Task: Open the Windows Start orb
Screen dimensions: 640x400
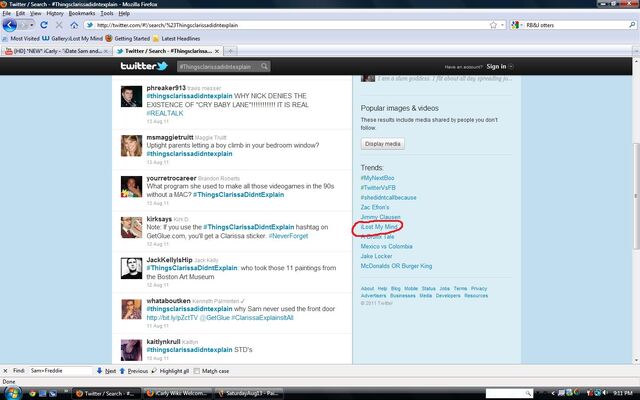Action: point(12,393)
